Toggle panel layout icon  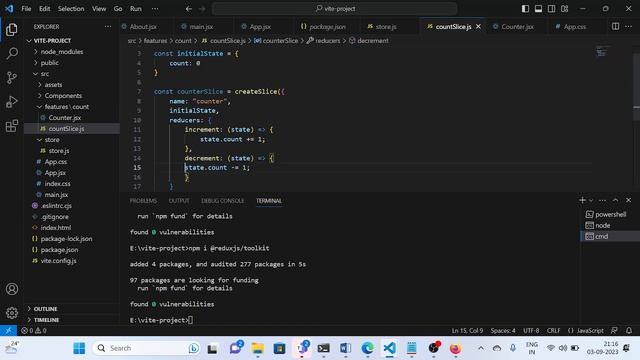tap(538, 9)
